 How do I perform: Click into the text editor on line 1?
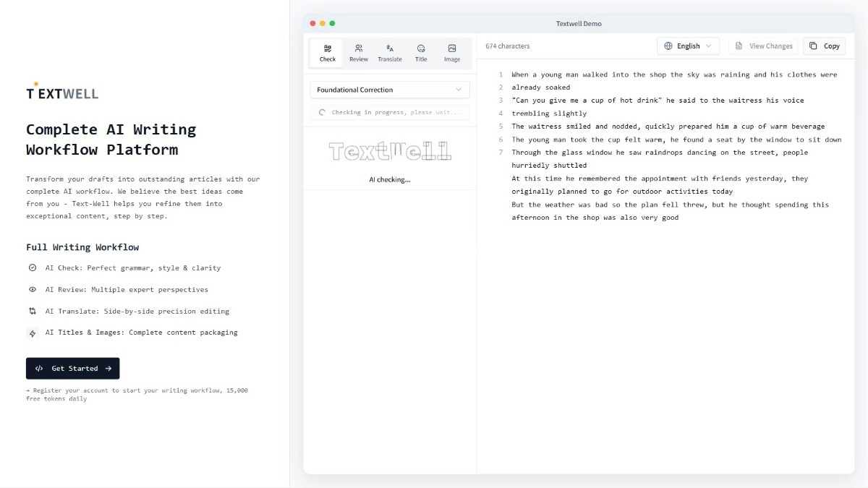tap(673, 74)
